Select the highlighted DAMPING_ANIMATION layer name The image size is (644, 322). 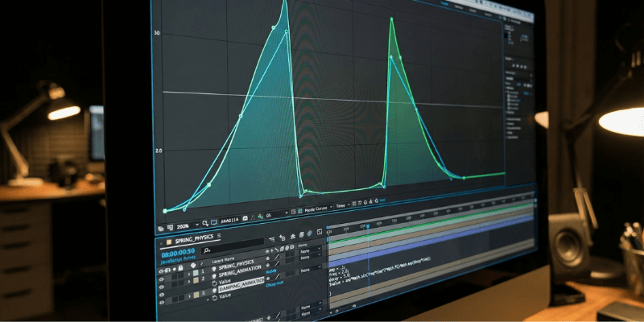pyautogui.click(x=242, y=285)
